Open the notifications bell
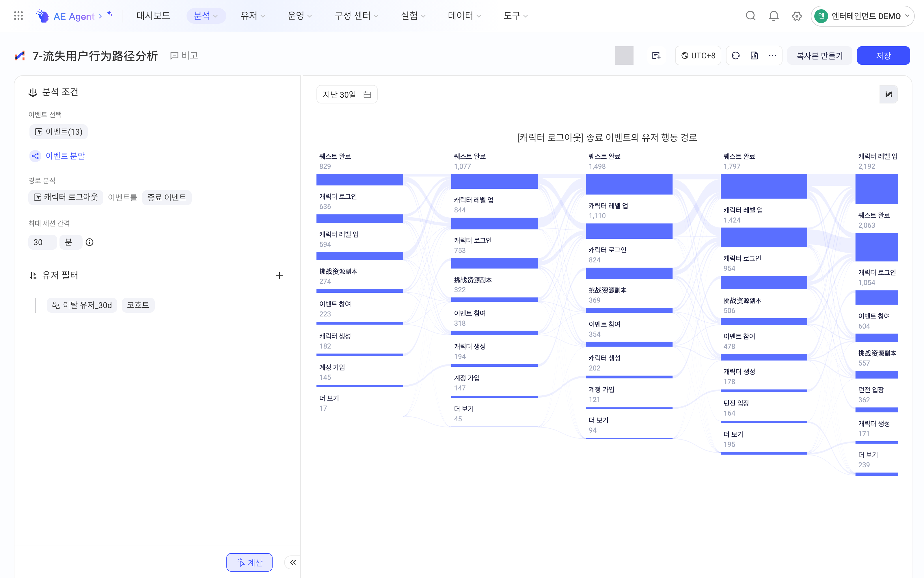This screenshot has height=578, width=924. [774, 16]
